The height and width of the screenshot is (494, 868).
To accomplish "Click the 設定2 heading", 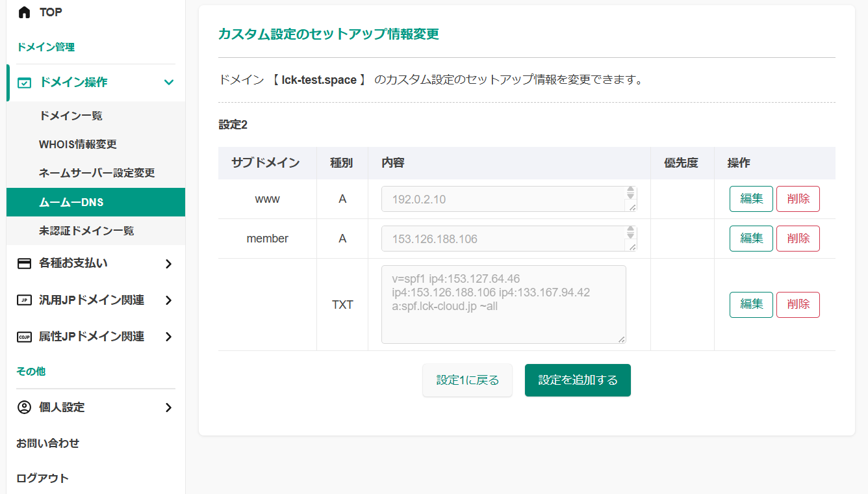I will (233, 125).
